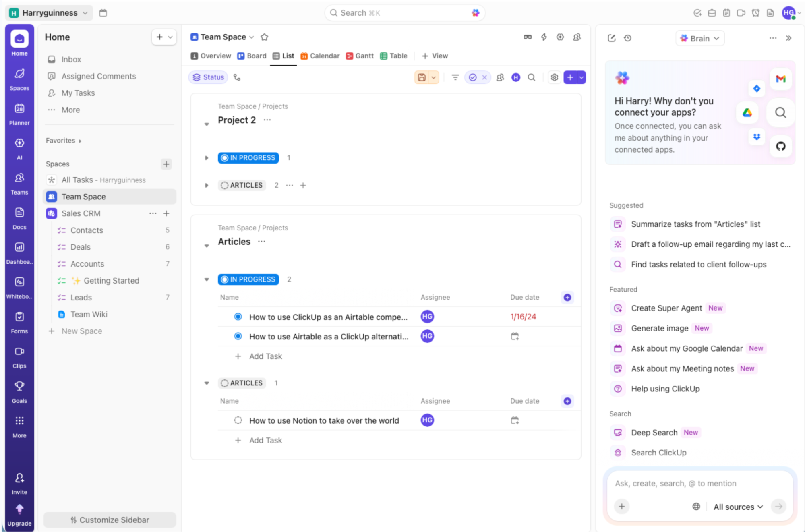Open the Teams panel in the sidebar
The image size is (805, 532).
point(19,182)
